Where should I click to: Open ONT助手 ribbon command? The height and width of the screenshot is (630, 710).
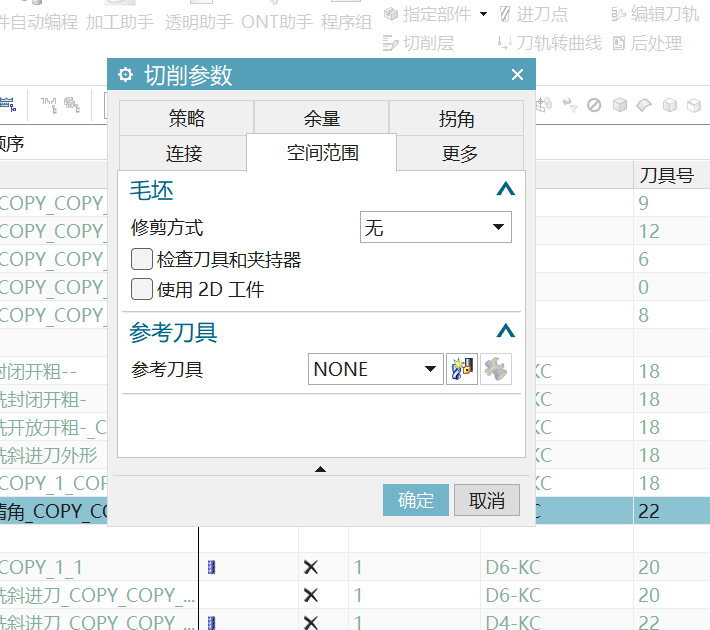tap(277, 22)
